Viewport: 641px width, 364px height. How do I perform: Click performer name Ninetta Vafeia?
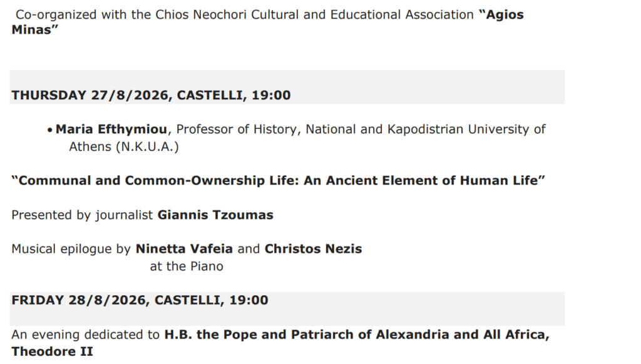pos(184,249)
